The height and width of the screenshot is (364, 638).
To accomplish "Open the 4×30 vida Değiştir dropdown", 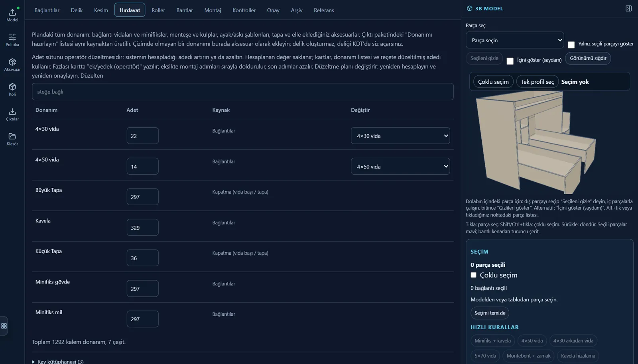I will click(x=400, y=136).
